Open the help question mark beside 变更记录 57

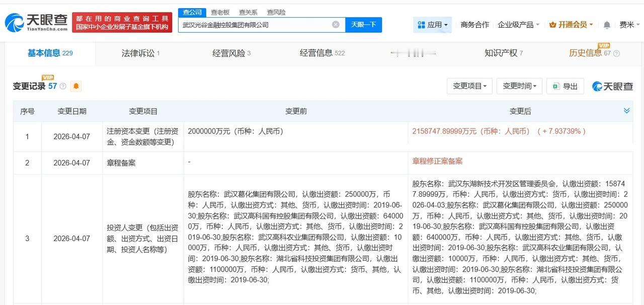tap(63, 86)
